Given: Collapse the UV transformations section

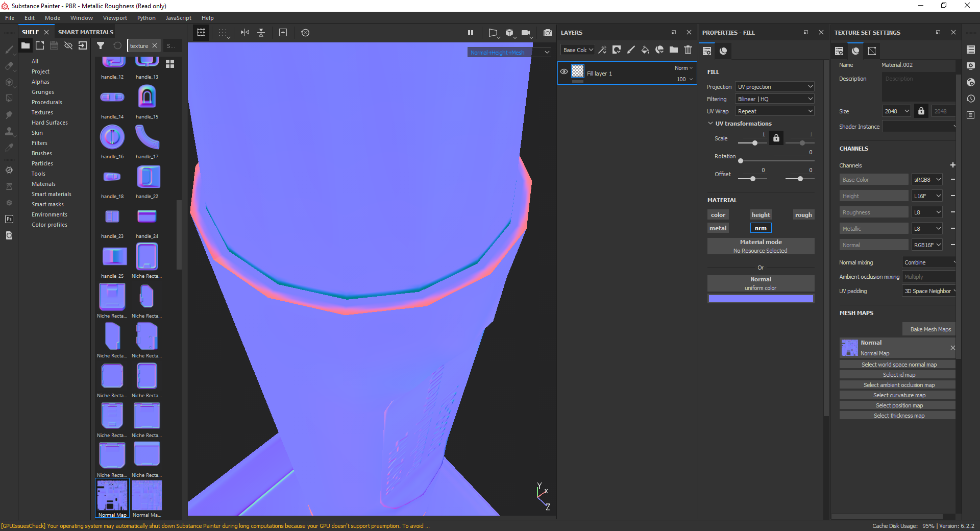Looking at the screenshot, I should [710, 124].
